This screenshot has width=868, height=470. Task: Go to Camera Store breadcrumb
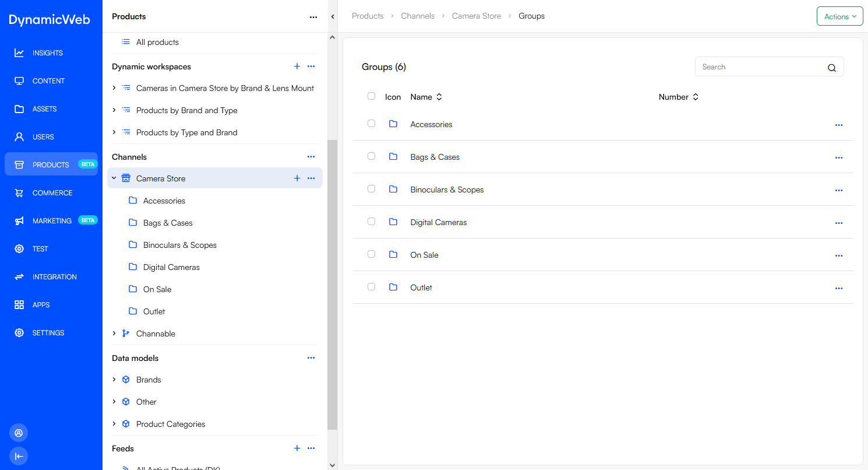coord(477,16)
